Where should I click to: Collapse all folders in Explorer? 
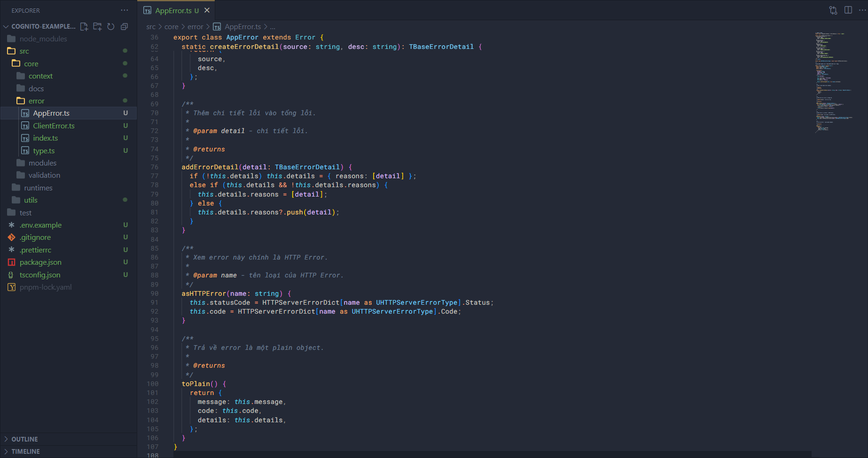tap(125, 27)
